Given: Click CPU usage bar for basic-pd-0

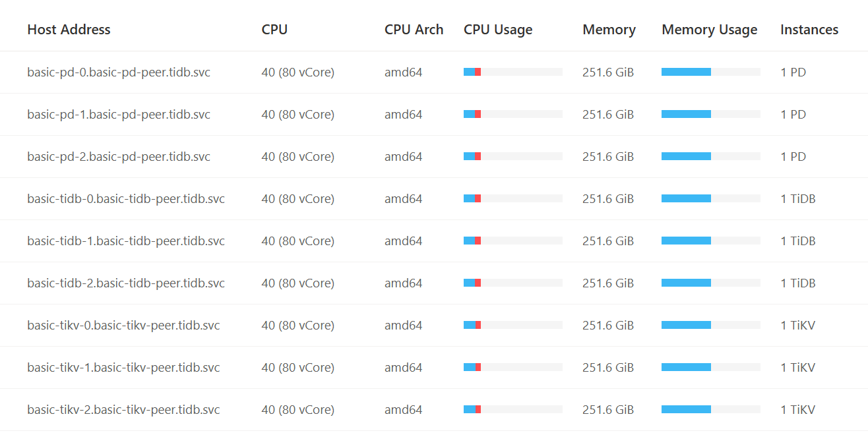Looking at the screenshot, I should (512, 72).
